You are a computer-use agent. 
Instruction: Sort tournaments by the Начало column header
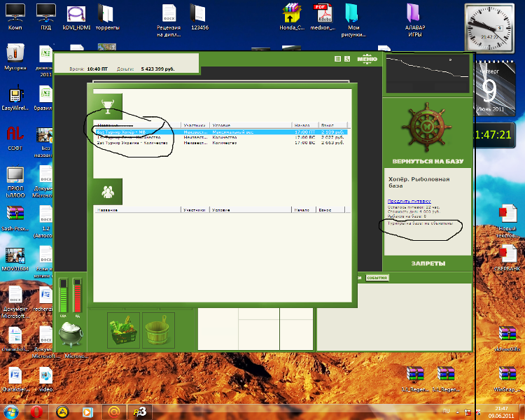point(304,125)
